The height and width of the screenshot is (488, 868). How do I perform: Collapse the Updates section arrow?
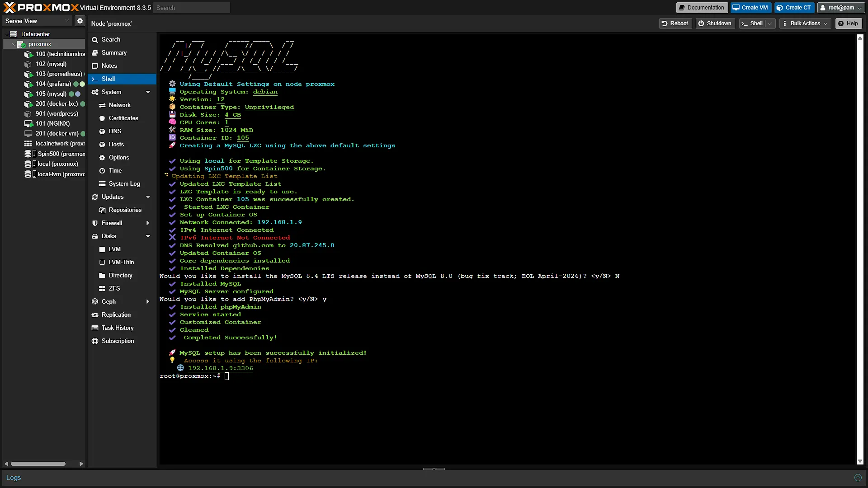coord(148,197)
